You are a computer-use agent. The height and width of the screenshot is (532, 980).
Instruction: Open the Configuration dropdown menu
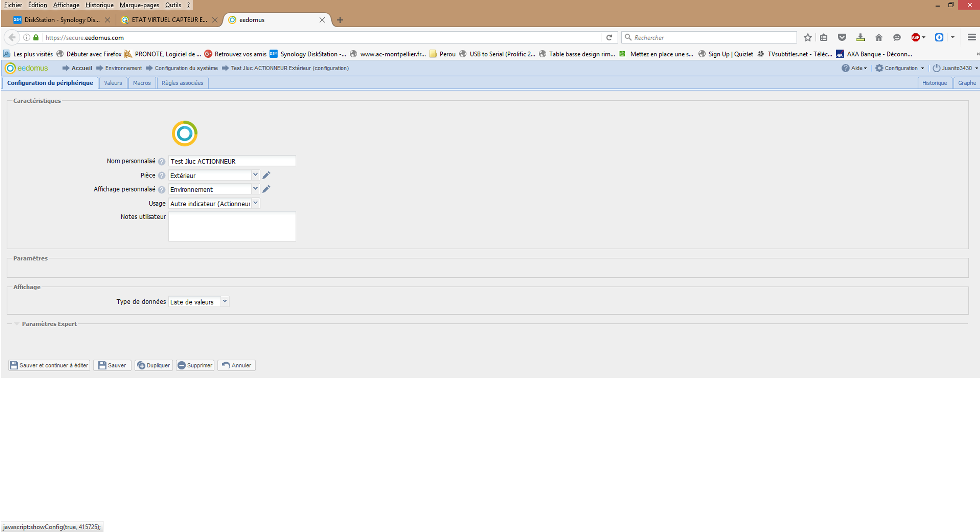click(x=900, y=68)
